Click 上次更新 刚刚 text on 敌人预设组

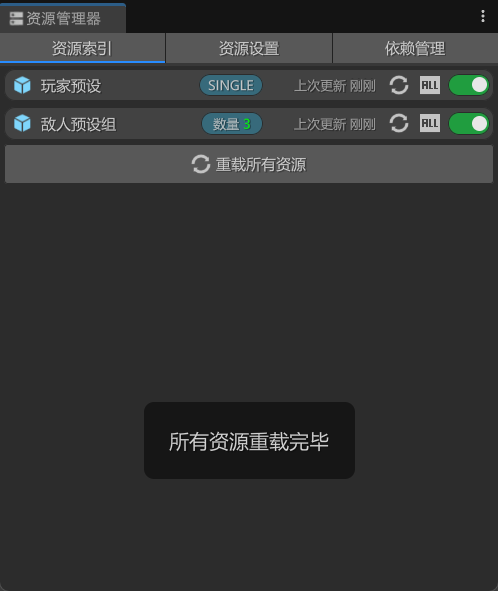pos(335,124)
